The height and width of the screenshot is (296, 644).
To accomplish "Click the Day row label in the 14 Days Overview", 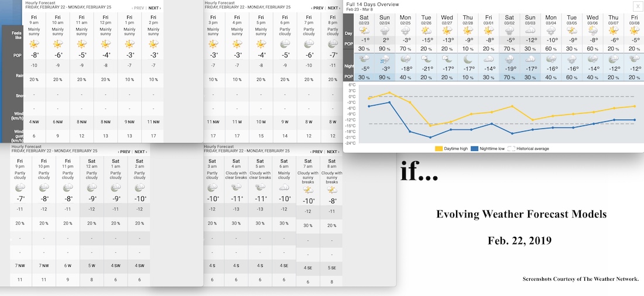I will [x=348, y=33].
